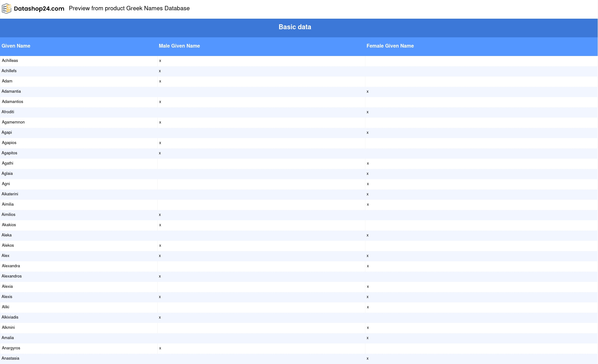Image resolution: width=598 pixels, height=364 pixels.
Task: Click the male 'x' mark in Alexandros row
Action: coord(160,277)
